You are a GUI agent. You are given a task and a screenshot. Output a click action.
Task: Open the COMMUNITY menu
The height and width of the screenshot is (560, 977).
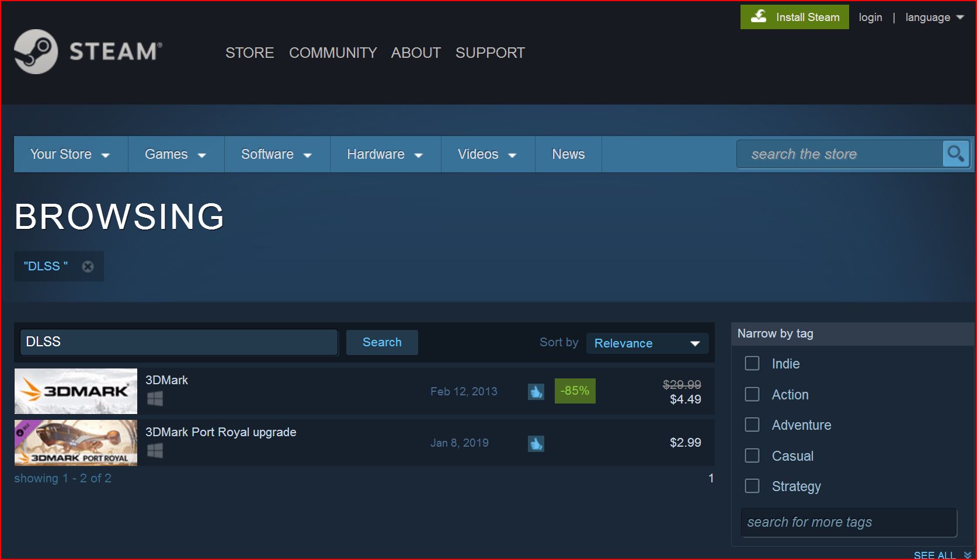coord(333,53)
